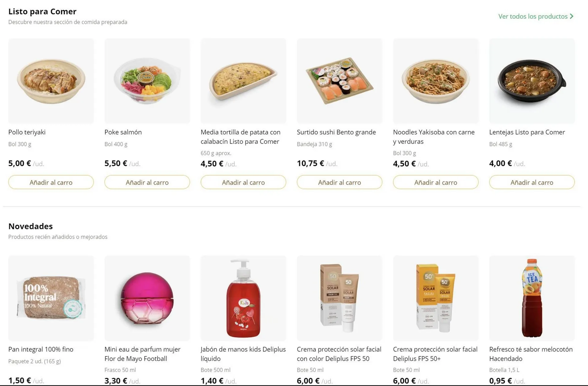Add Noodles Yakisoba to the cart
The image size is (588, 386).
point(435,182)
